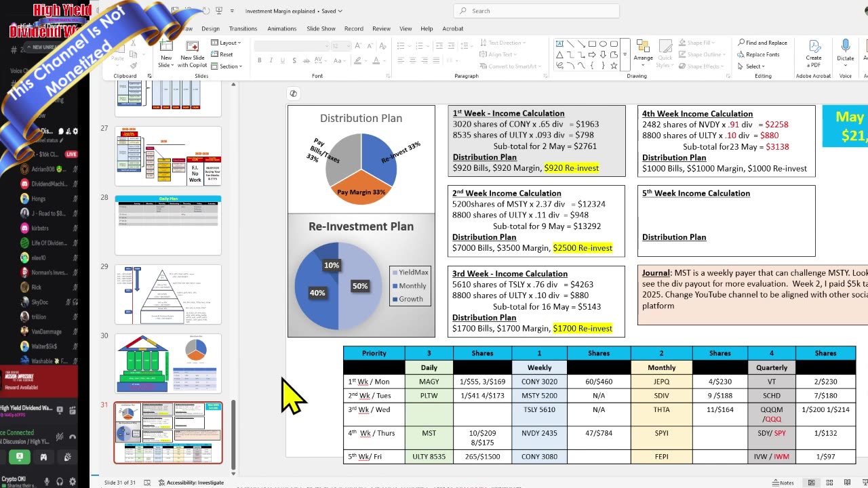
Task: Click Text Direction in Paragraph group
Action: (x=502, y=43)
